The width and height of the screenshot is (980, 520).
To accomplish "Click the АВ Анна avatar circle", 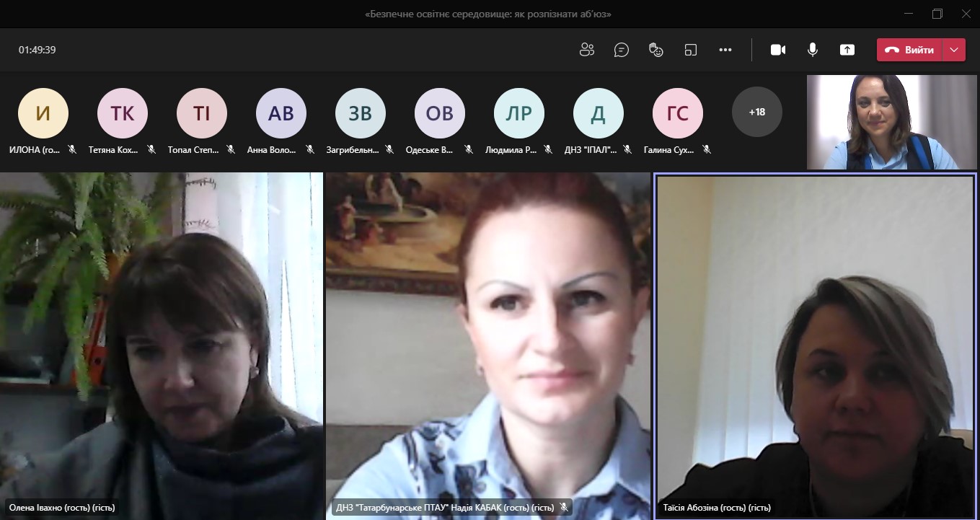I will [281, 113].
